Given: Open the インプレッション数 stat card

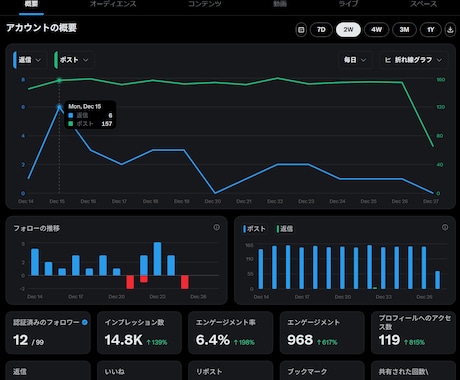Looking at the screenshot, I should [139, 333].
